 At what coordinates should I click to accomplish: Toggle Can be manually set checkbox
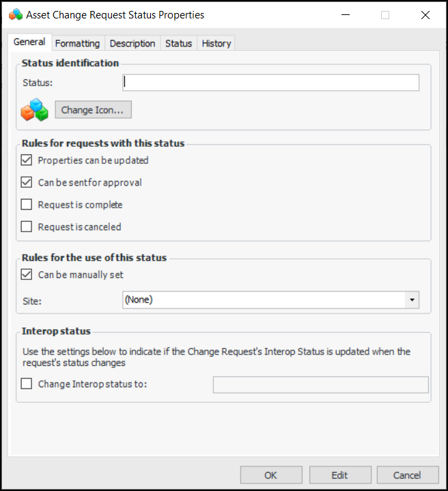tap(27, 275)
